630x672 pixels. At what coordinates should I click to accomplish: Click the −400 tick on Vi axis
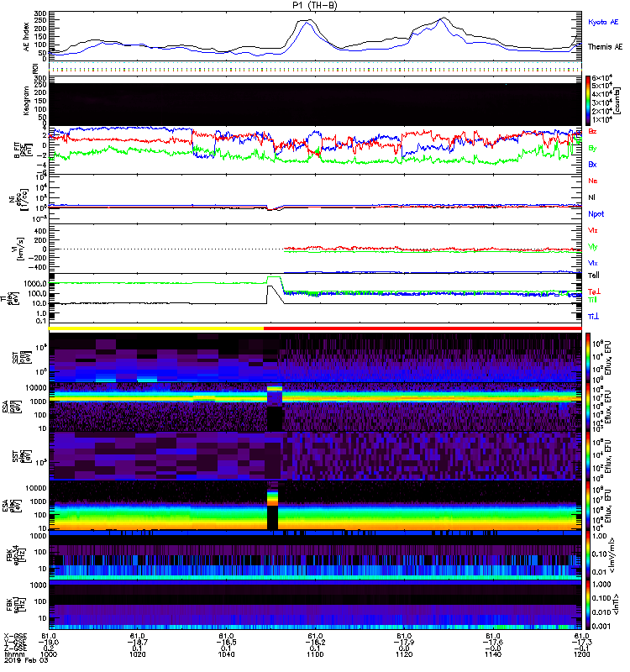(37, 267)
